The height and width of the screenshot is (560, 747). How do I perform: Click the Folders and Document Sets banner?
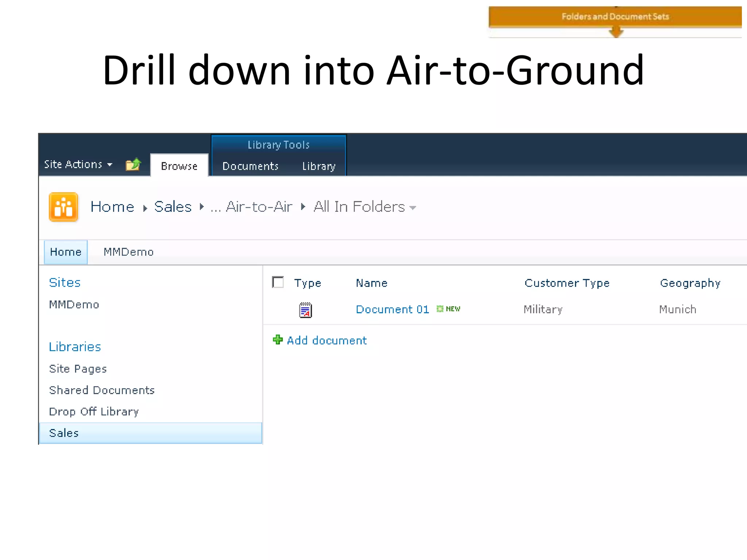click(615, 17)
